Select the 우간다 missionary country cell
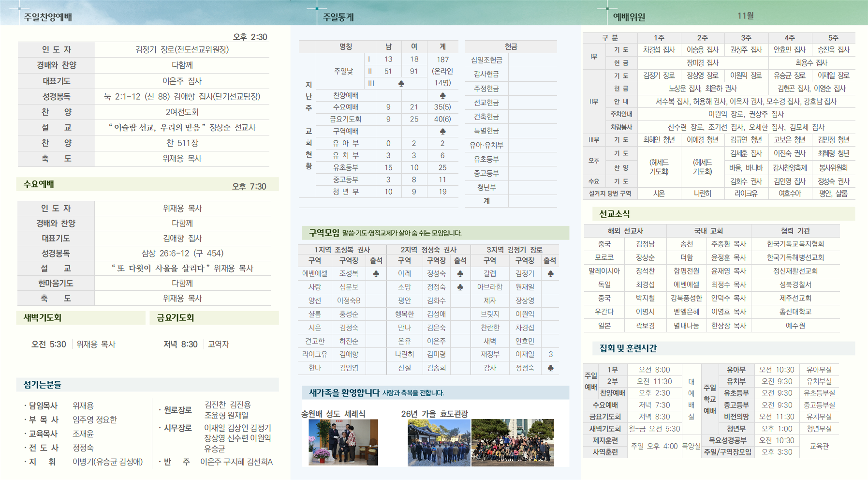The image size is (868, 480). pos(604,312)
